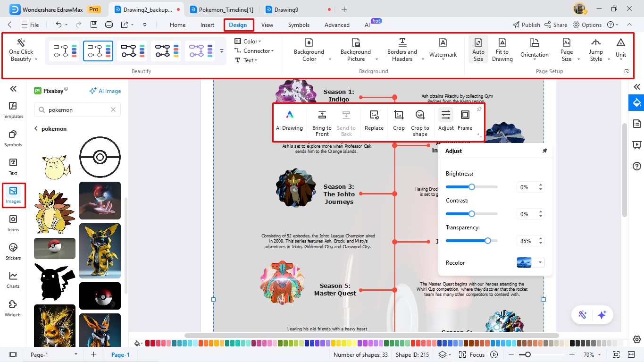Toggle Auto Size
This screenshot has height=362, width=644.
tap(478, 51)
